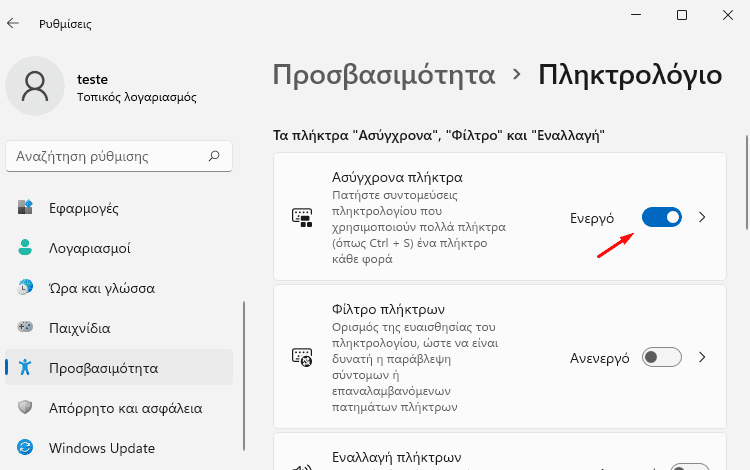The width and height of the screenshot is (750, 470).
Task: Turn off the Ασύγχρονα πλήκτρα toggle
Action: [661, 217]
